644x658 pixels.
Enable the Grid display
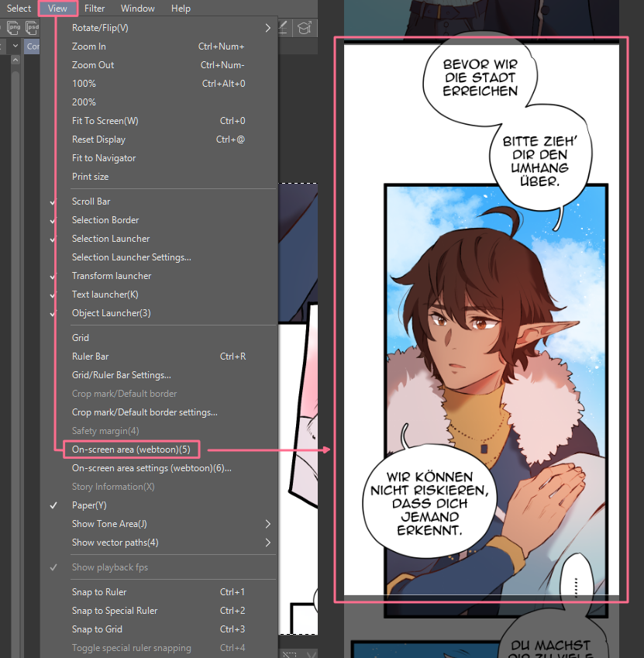point(81,338)
